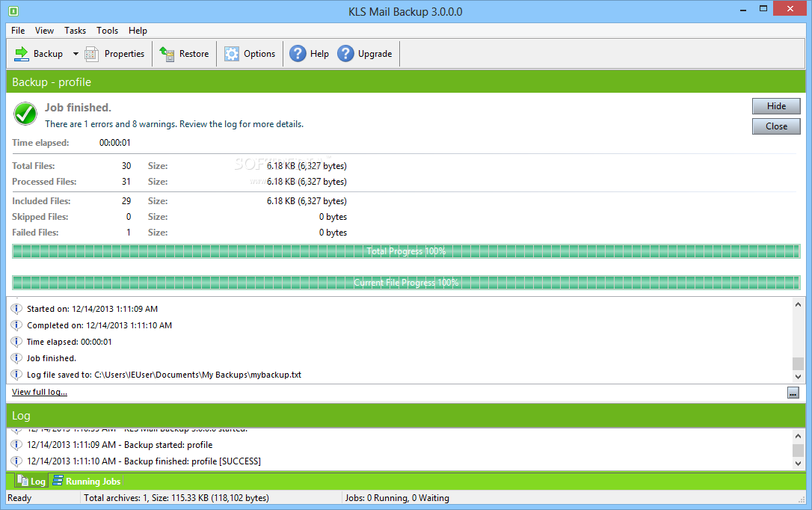Click the app icon in title bar
The height and width of the screenshot is (510, 812).
[13, 11]
